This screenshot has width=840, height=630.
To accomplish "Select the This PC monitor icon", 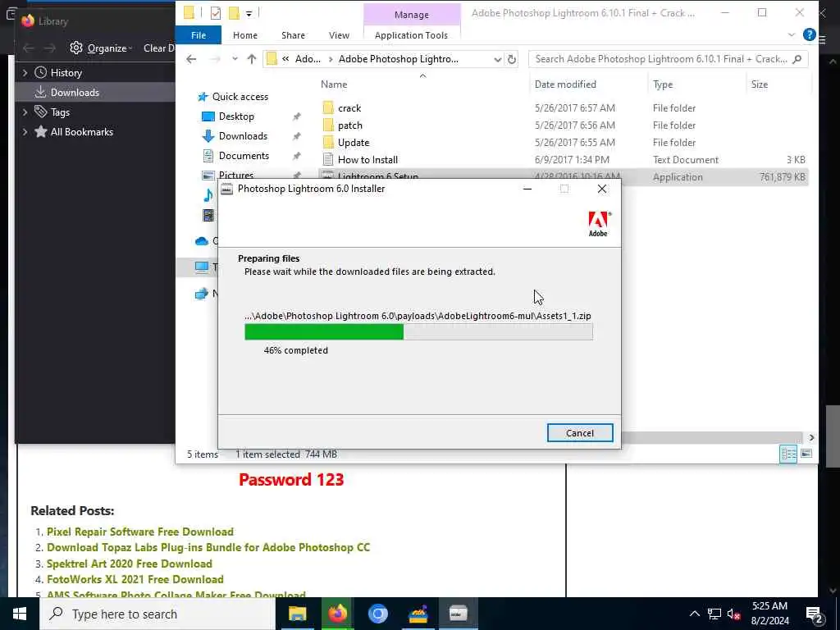I will pyautogui.click(x=202, y=267).
